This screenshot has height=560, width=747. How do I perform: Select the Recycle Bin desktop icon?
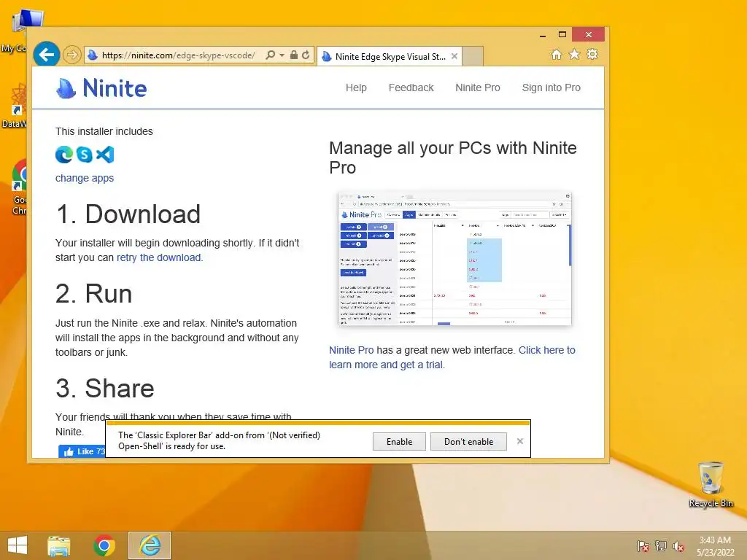[x=711, y=484]
